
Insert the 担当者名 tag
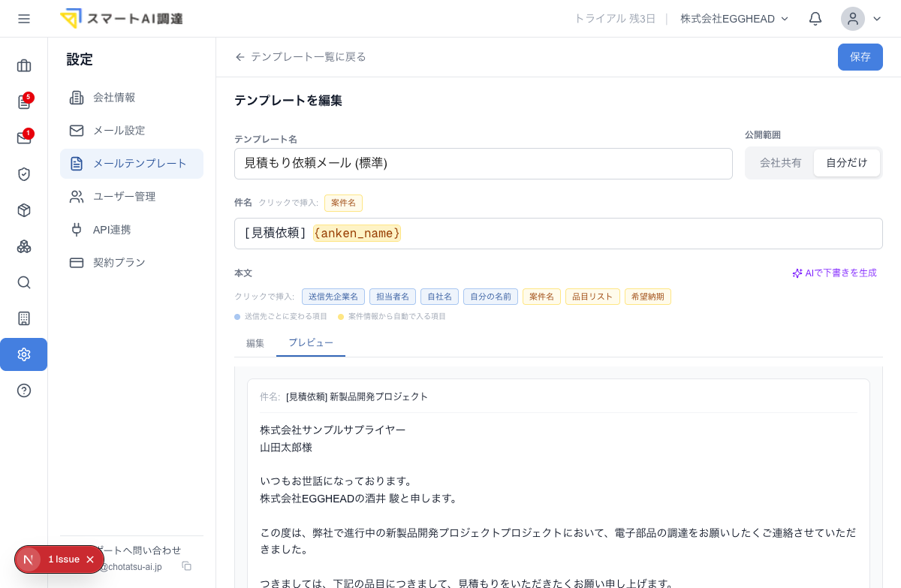[393, 297]
